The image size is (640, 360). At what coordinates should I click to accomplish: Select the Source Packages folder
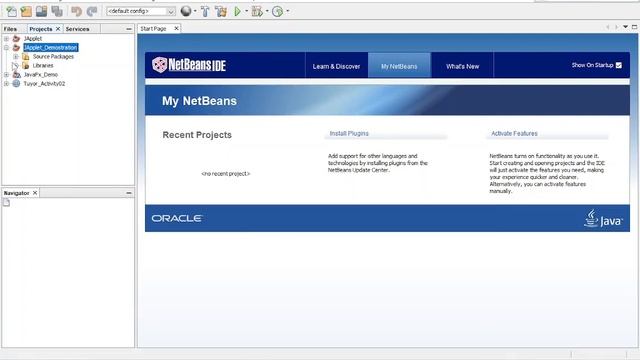[53, 57]
